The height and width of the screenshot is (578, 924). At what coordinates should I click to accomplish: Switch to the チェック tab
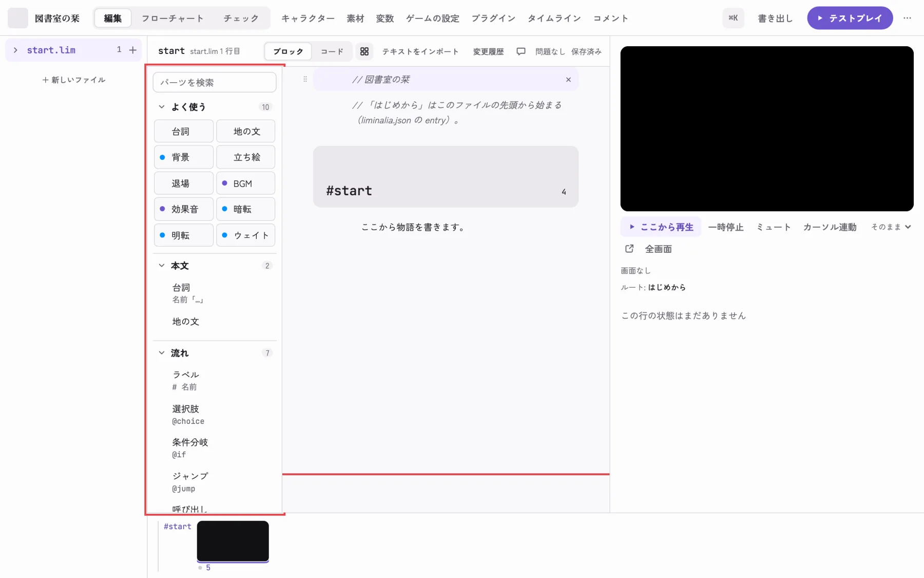[x=241, y=18]
